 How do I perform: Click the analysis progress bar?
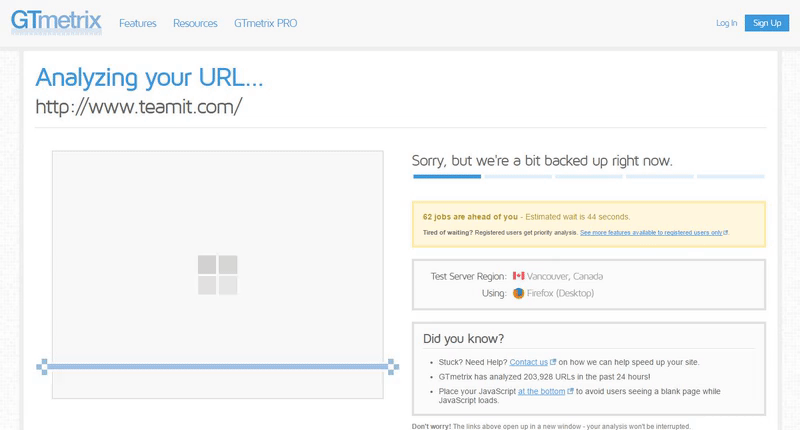(589, 176)
